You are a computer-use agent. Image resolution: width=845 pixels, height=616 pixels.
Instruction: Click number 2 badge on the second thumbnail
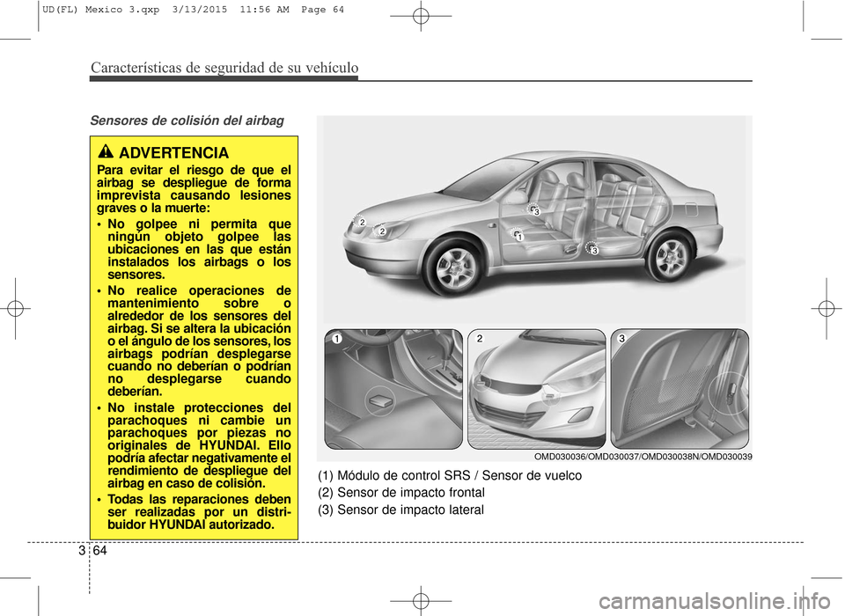tap(480, 339)
